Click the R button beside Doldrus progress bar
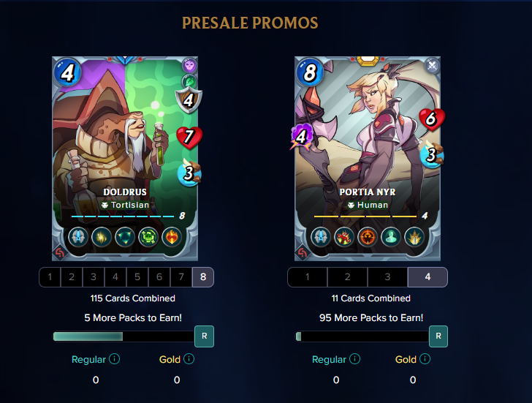Viewport: 532px width, 403px height. point(205,336)
